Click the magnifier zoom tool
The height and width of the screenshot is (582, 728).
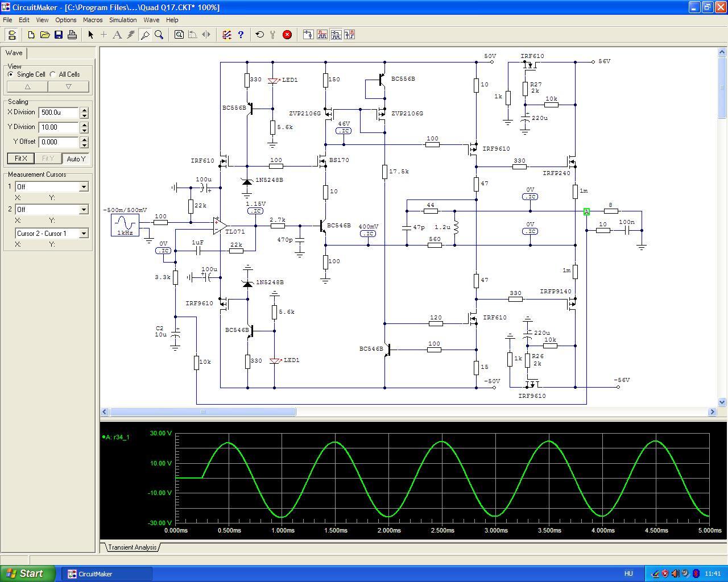[x=159, y=35]
